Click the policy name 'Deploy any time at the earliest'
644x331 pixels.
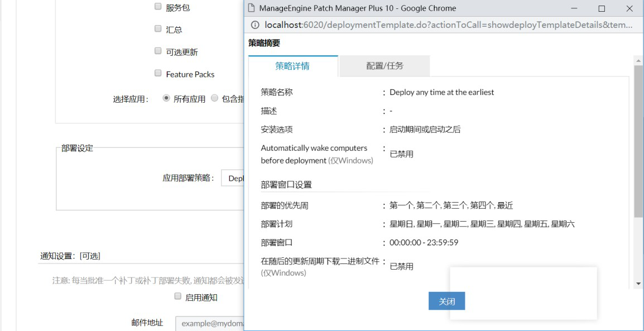coord(441,93)
